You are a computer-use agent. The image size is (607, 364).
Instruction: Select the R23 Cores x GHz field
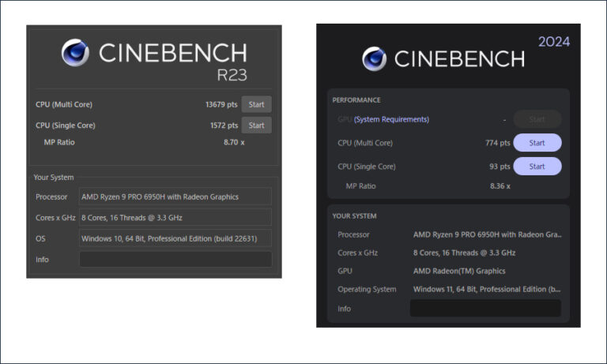point(175,217)
